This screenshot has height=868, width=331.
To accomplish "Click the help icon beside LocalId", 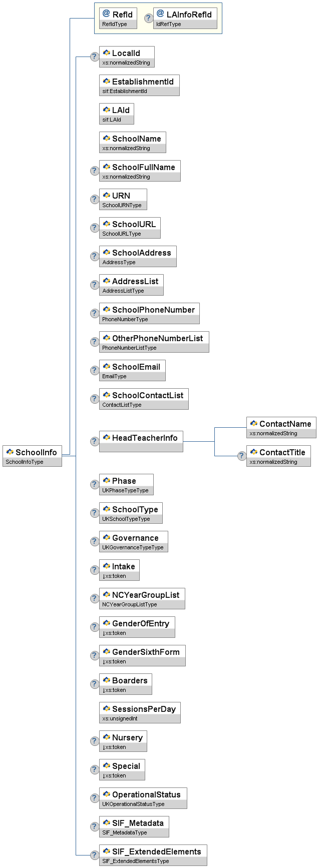I will click(94, 57).
